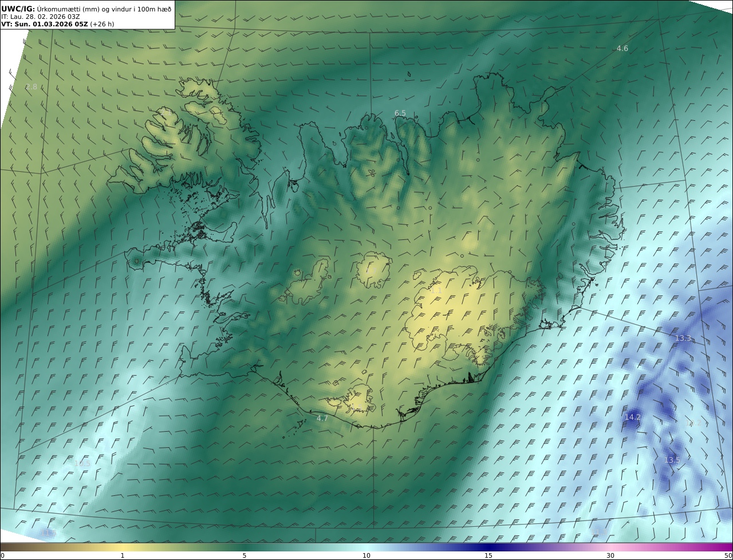
Task: Click the colorbar tick label 50
Action: click(728, 555)
